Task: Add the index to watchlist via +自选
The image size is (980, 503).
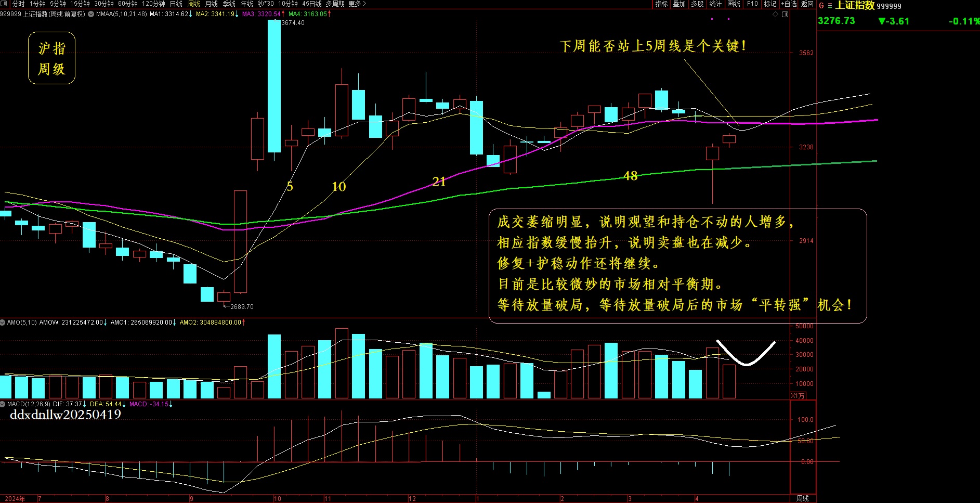Action: 789,4
